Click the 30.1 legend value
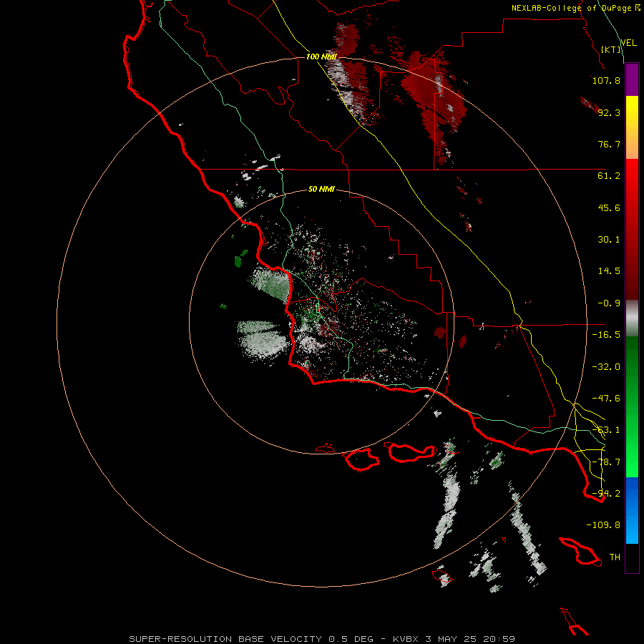This screenshot has width=644, height=644. point(609,240)
